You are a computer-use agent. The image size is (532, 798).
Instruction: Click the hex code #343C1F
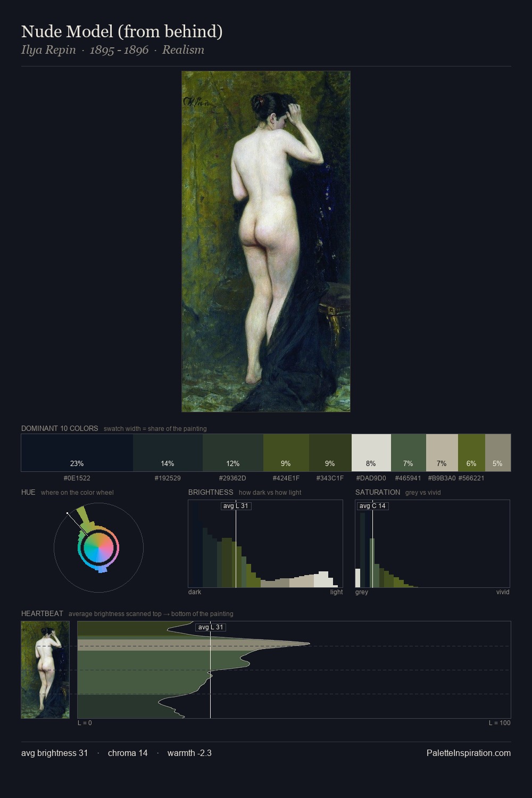pyautogui.click(x=330, y=478)
